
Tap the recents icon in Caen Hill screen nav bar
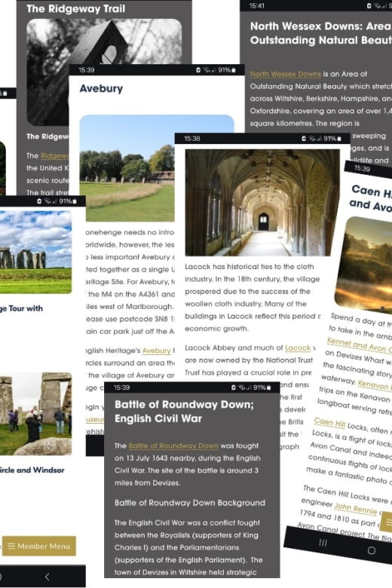point(323,543)
